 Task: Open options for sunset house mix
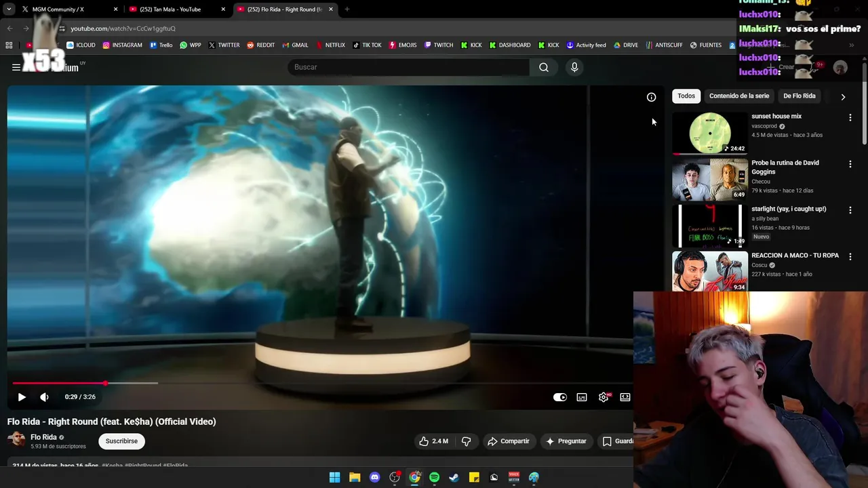point(850,118)
